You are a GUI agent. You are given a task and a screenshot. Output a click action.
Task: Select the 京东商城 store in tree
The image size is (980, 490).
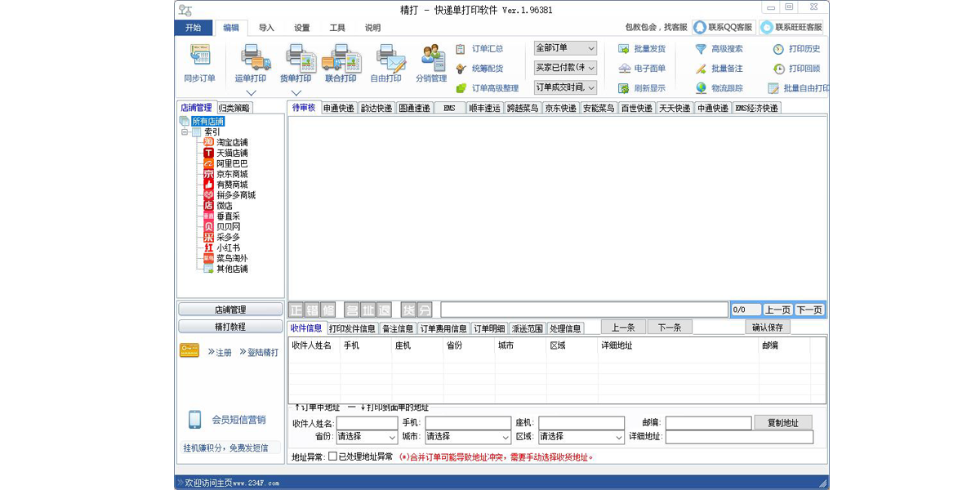[232, 174]
